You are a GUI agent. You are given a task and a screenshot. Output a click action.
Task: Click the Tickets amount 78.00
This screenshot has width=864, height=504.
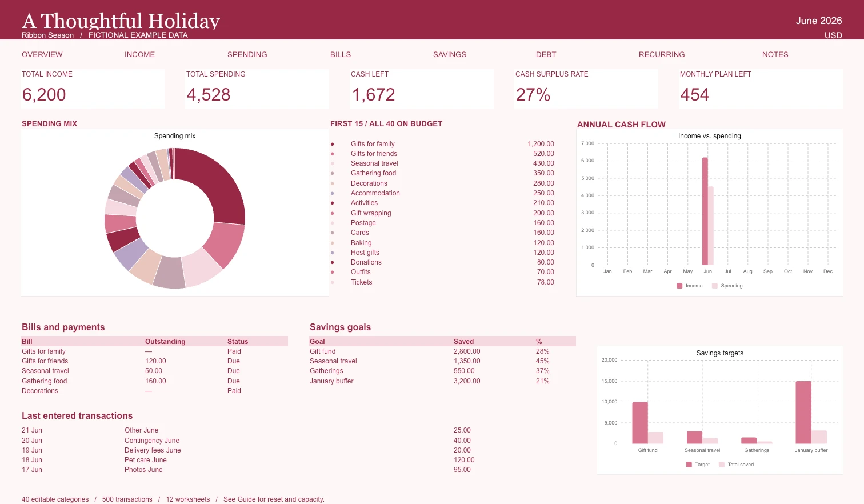(x=546, y=282)
